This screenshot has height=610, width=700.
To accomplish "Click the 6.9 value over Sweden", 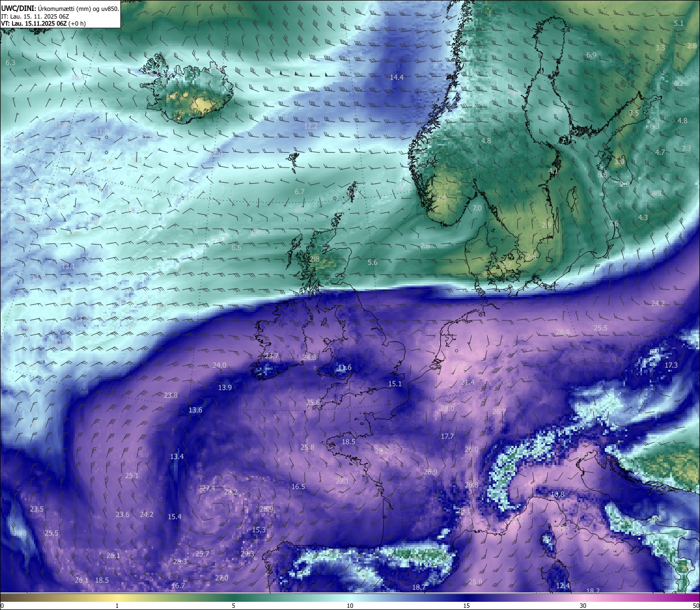I will coord(591,55).
